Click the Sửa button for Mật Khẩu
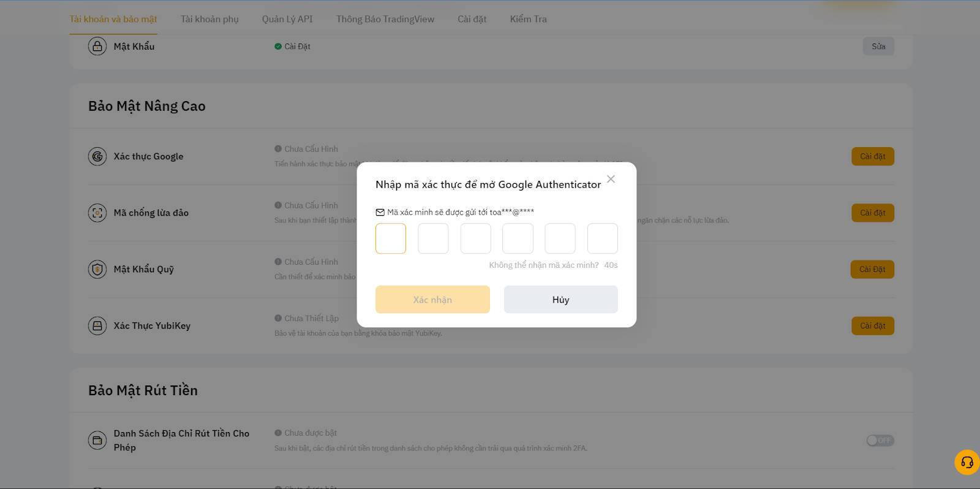 879,47
